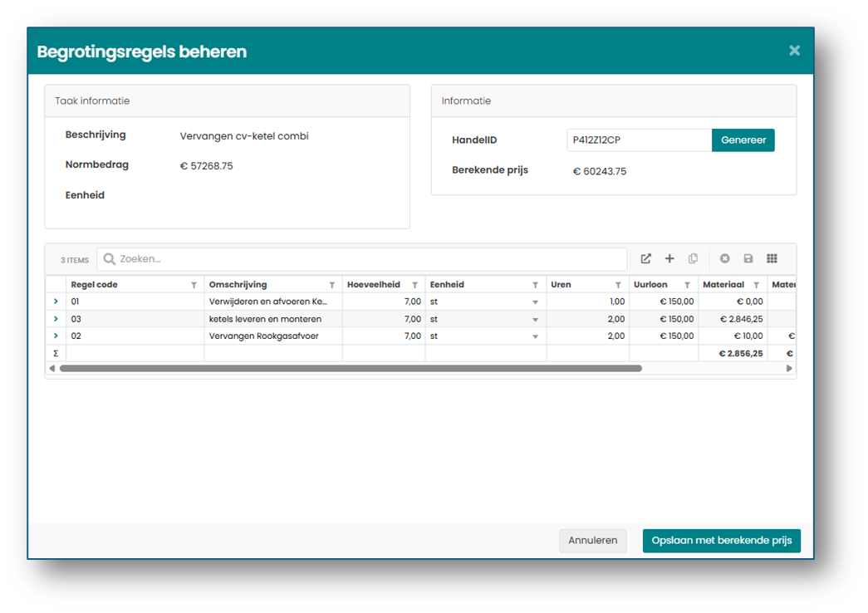Open the column chooser grid icon
The width and height of the screenshot is (868, 613).
[x=772, y=258]
